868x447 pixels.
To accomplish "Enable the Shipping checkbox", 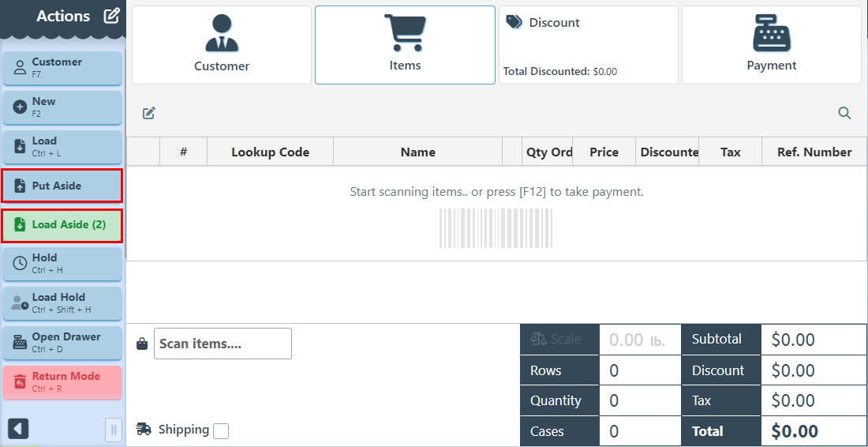I will 221,430.
